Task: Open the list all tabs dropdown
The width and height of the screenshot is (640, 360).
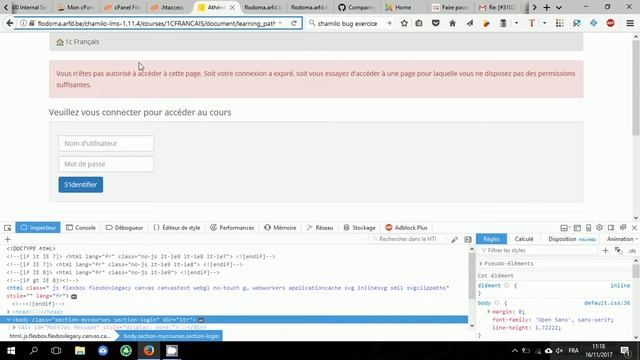Action: click(x=559, y=7)
